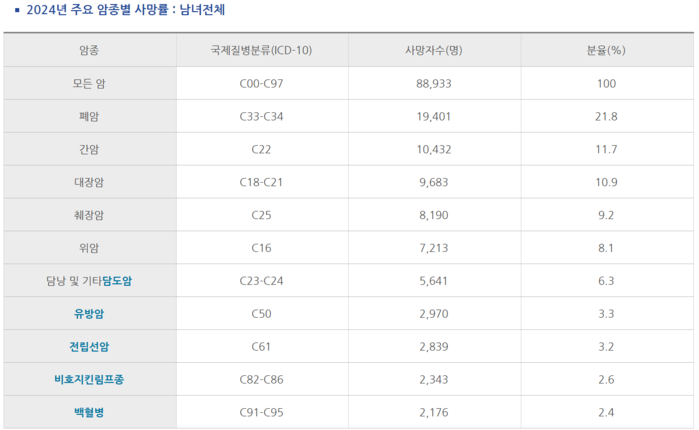This screenshot has width=699, height=430.
Task: Select the 사망자수(명) column header
Action: click(434, 50)
